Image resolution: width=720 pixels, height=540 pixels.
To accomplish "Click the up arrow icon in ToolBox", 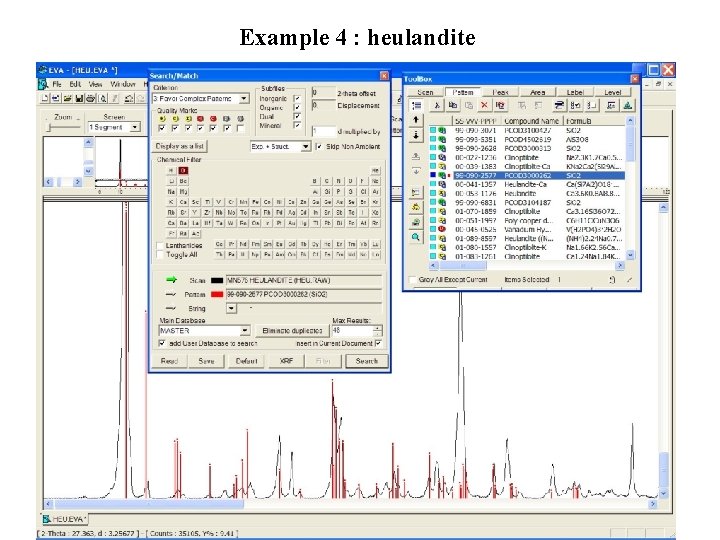I will [416, 120].
